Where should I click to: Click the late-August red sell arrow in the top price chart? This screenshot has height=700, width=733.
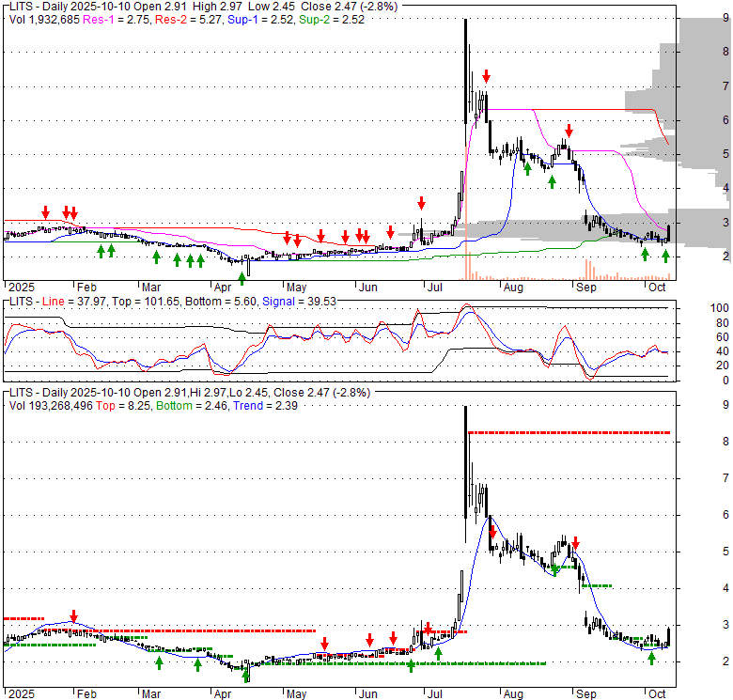coord(569,131)
